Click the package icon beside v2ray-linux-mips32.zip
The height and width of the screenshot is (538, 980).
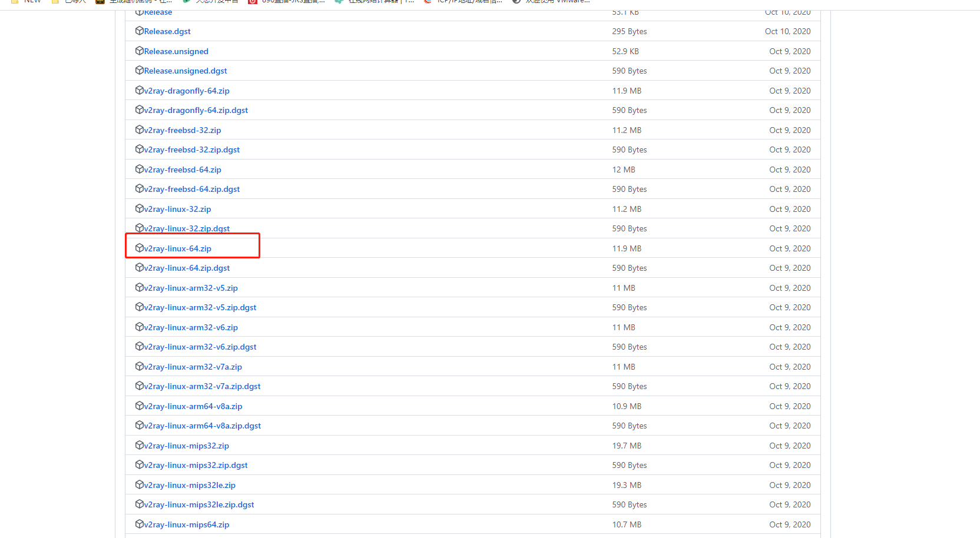pyautogui.click(x=140, y=445)
